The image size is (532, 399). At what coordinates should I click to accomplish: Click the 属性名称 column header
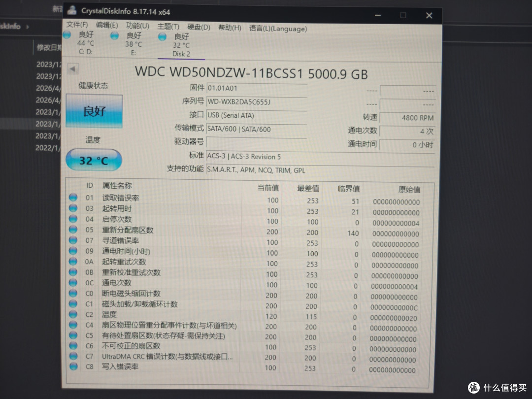tap(117, 185)
